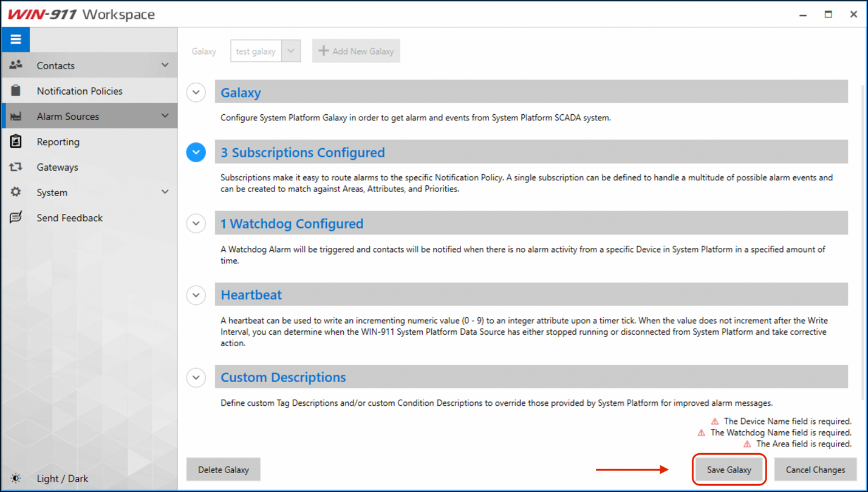Click the Custom Descriptions heading
Screen dimensions: 868x492
283,377
